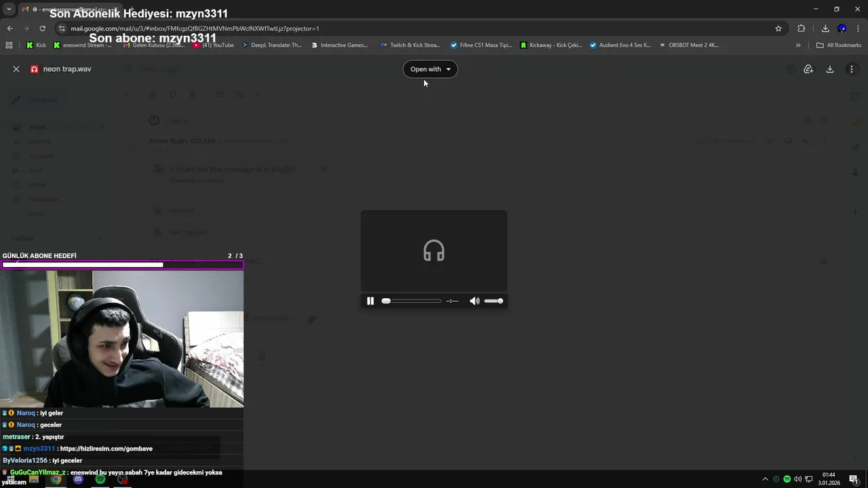Download the neon trap.wav file

tap(830, 69)
